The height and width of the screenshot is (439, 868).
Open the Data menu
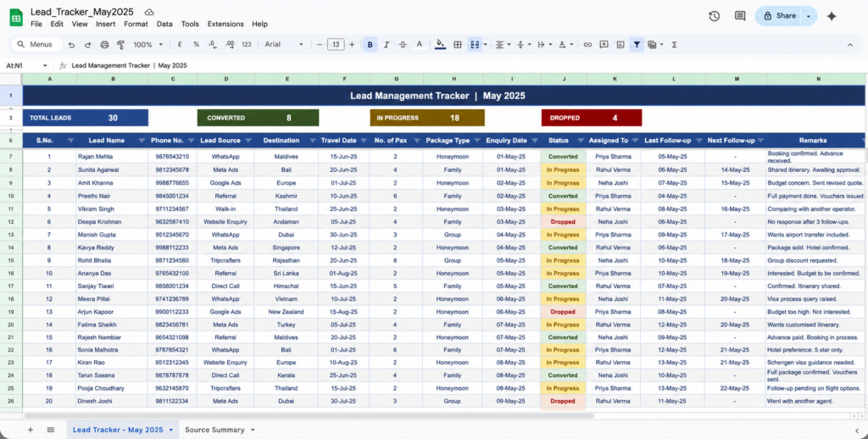click(164, 25)
